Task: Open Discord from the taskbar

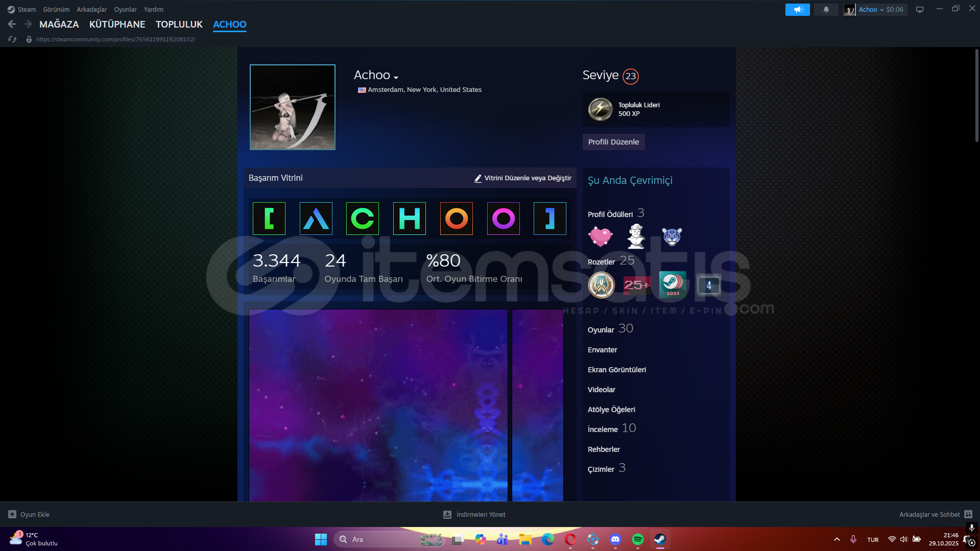Action: [x=615, y=539]
